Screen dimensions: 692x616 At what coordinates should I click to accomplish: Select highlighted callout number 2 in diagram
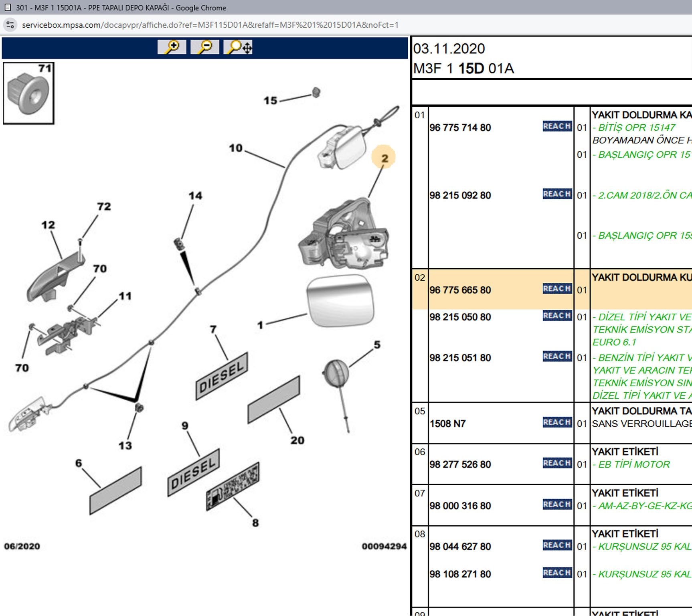(x=384, y=158)
